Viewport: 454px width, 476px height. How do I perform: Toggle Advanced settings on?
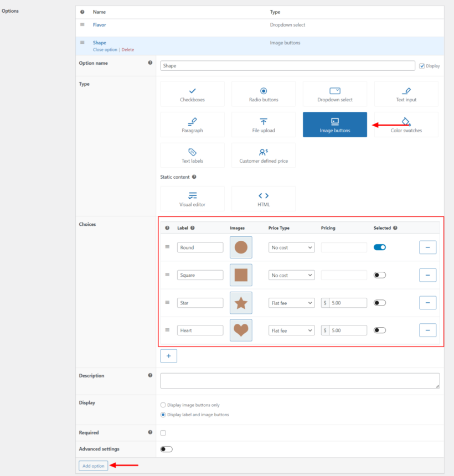[167, 449]
